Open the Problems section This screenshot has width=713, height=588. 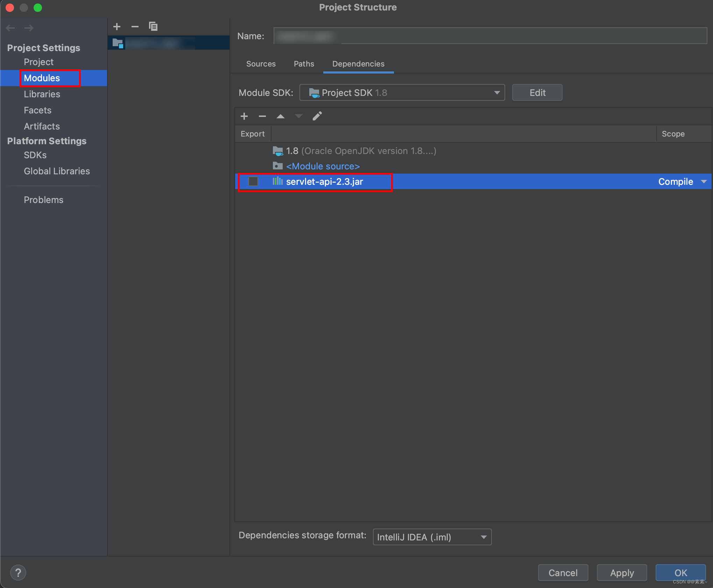point(43,200)
